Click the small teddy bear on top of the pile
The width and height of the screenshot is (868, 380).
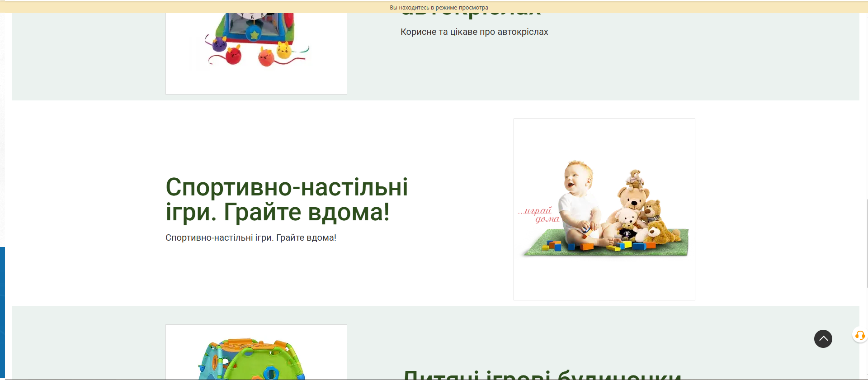pyautogui.click(x=635, y=178)
